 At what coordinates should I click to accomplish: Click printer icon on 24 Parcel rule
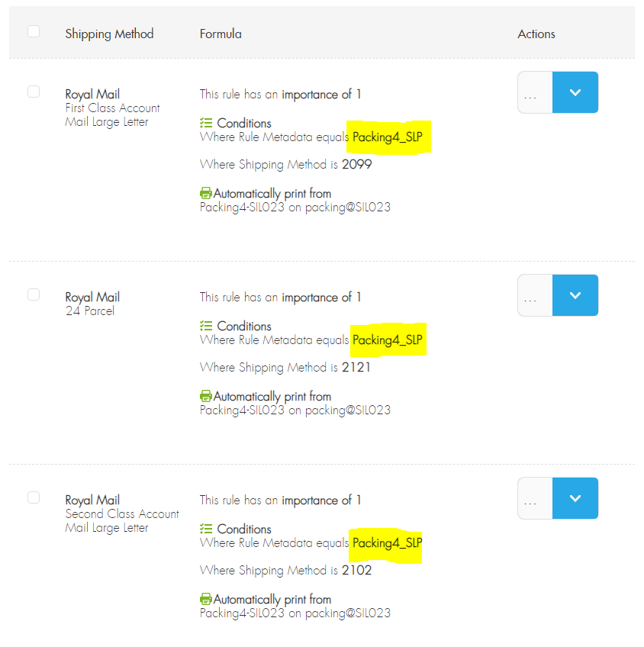205,396
